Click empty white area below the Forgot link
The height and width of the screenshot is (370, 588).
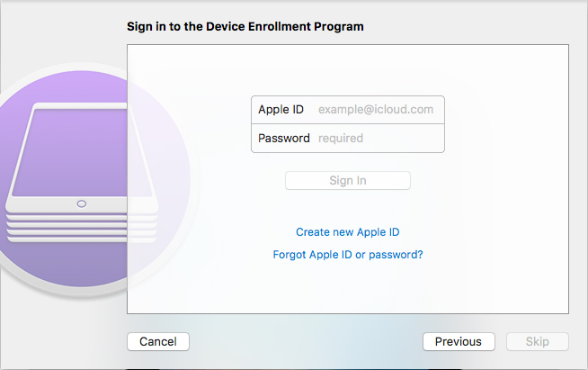(x=348, y=288)
